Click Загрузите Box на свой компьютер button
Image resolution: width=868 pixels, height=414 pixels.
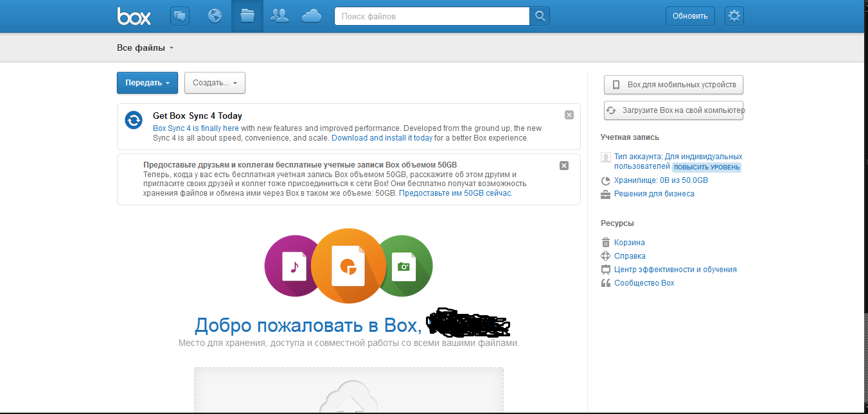click(673, 110)
